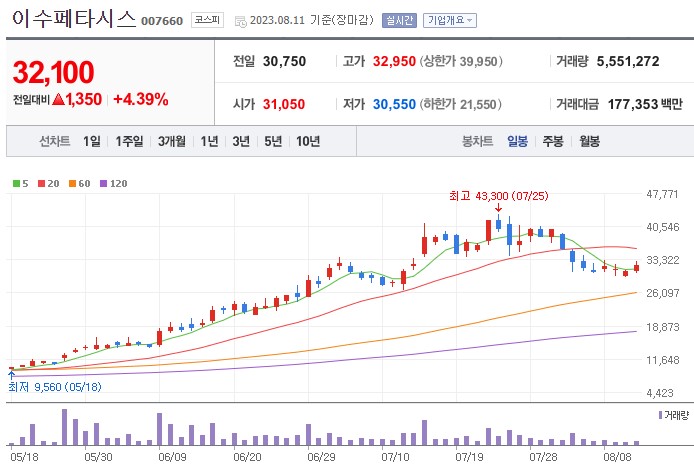Screen dimensions: 694x476
Task: Open the 기업개요 dropdown
Action: (450, 20)
